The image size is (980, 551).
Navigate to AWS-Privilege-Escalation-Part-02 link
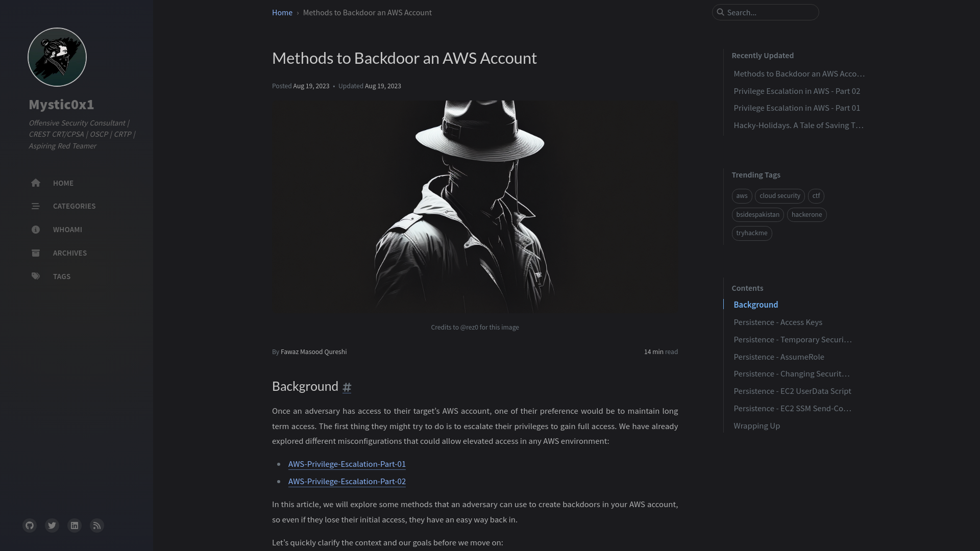click(x=347, y=481)
